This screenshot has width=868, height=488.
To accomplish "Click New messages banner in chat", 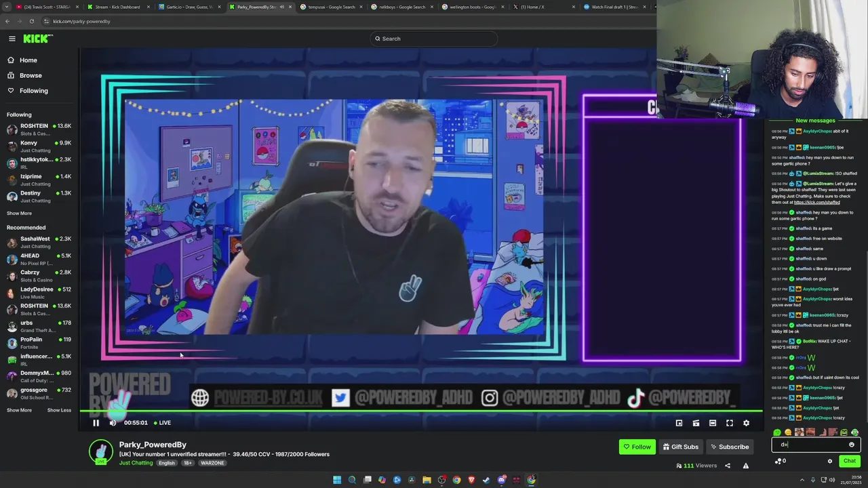I will (815, 121).
